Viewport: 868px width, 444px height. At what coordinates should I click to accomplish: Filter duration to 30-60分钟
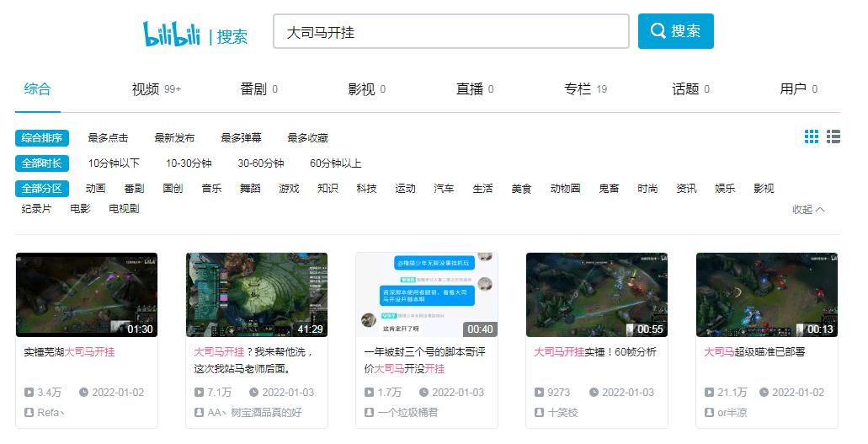pos(261,163)
